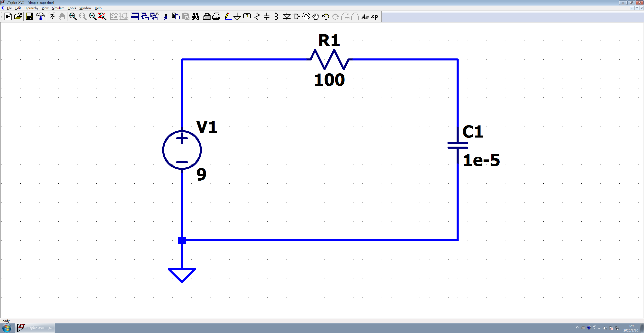Open the Hierarchy menu
644x333 pixels.
coord(31,8)
